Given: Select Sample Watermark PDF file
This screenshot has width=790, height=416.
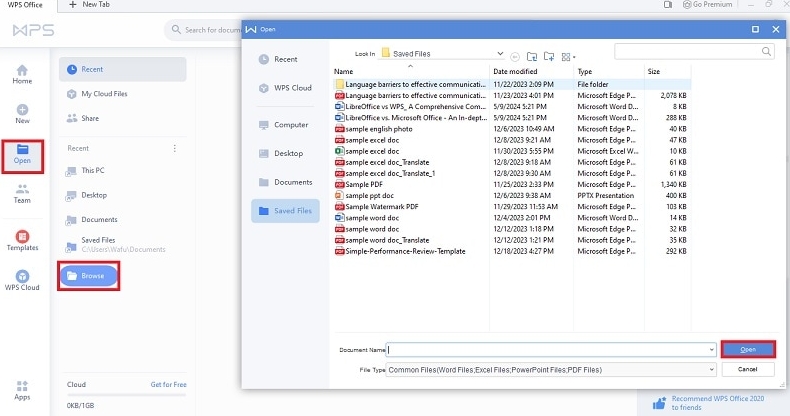Looking at the screenshot, I should (511, 206).
